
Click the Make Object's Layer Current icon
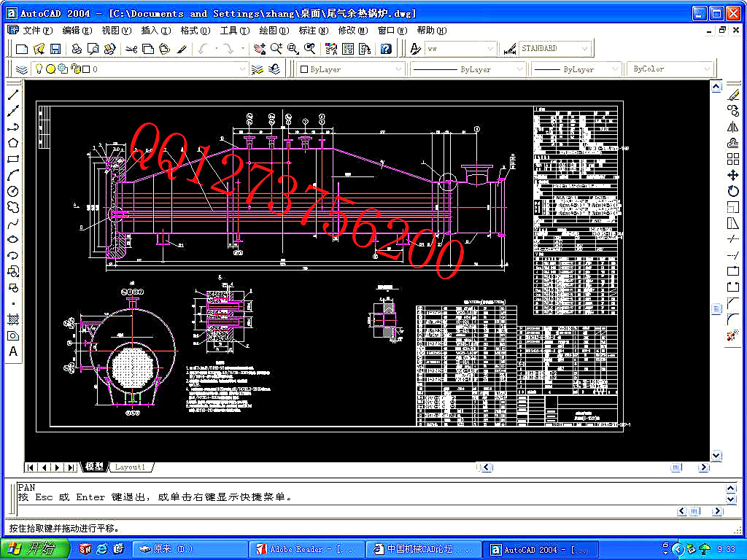(258, 69)
